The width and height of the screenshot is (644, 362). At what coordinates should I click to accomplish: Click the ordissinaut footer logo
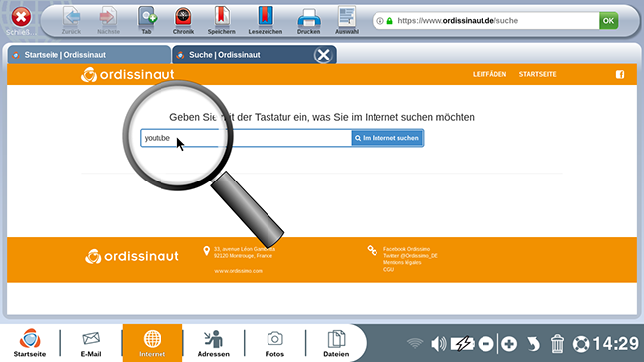tap(132, 256)
